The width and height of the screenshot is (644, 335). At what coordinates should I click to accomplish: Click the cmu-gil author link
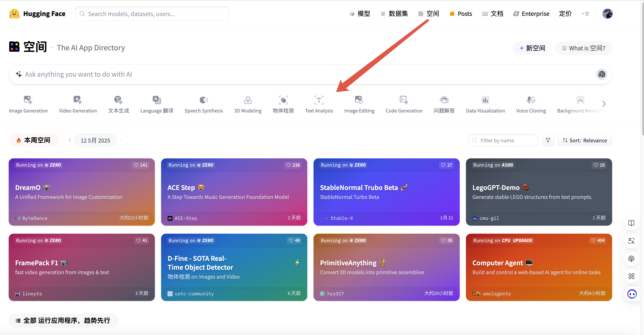coord(486,218)
